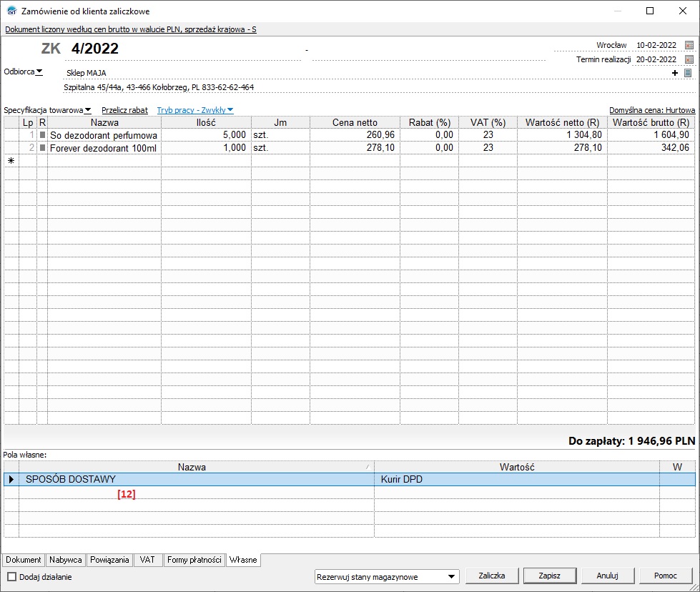Click the Przelicz rabat link
This screenshot has width=700, height=592.
click(x=124, y=110)
